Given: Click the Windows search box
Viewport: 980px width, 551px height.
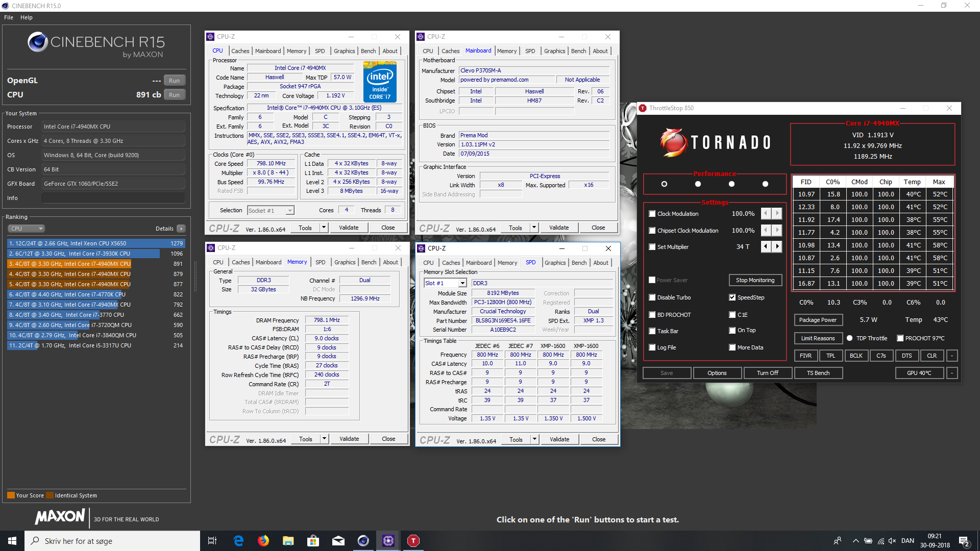Looking at the screenshot, I should (112, 541).
